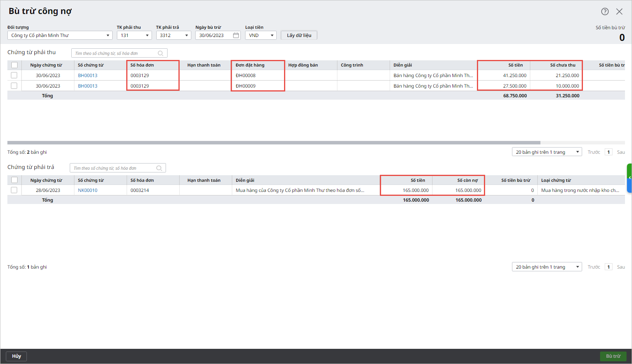Screen dimensions: 632x364
Task: Open the help question mark icon
Action: tap(605, 12)
